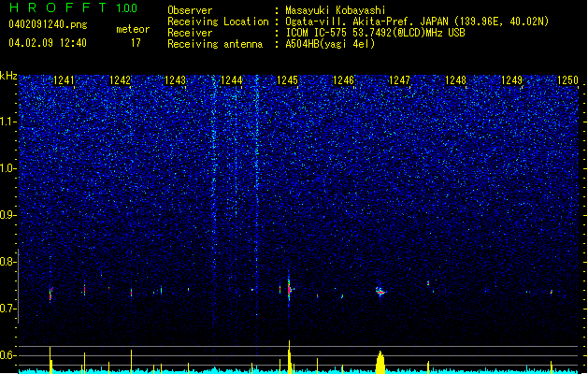Click the strong meteor echo just after 1245

pos(289,290)
